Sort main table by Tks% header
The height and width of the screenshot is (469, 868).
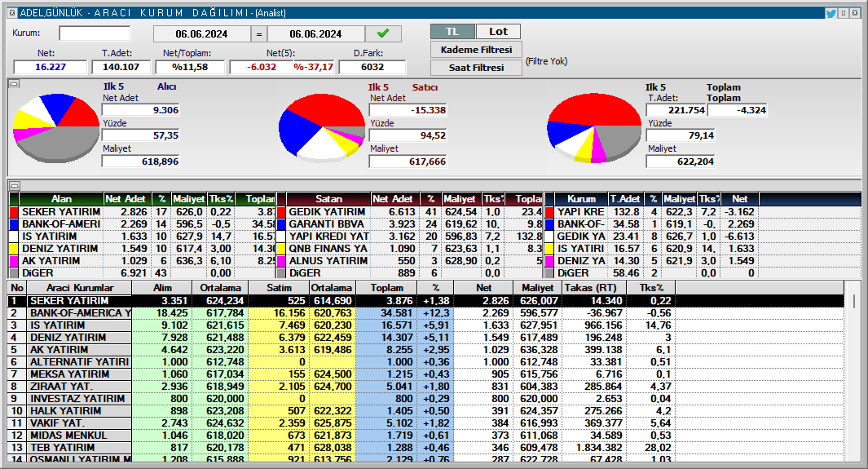pyautogui.click(x=651, y=288)
